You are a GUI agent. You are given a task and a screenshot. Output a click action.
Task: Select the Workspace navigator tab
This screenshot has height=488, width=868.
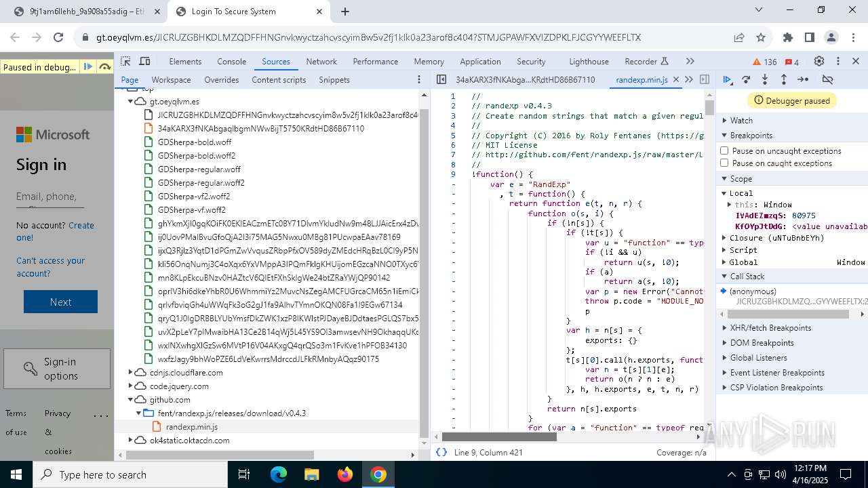pos(171,79)
